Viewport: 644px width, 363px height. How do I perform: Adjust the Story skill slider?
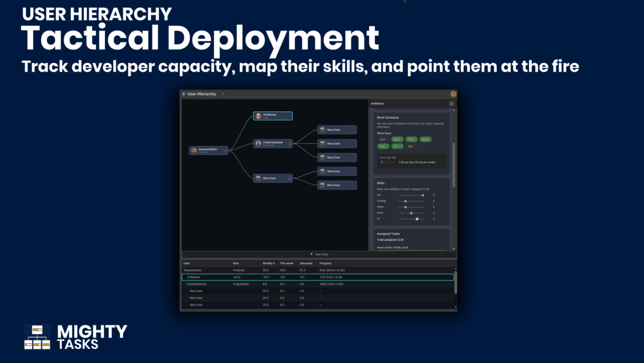411,213
